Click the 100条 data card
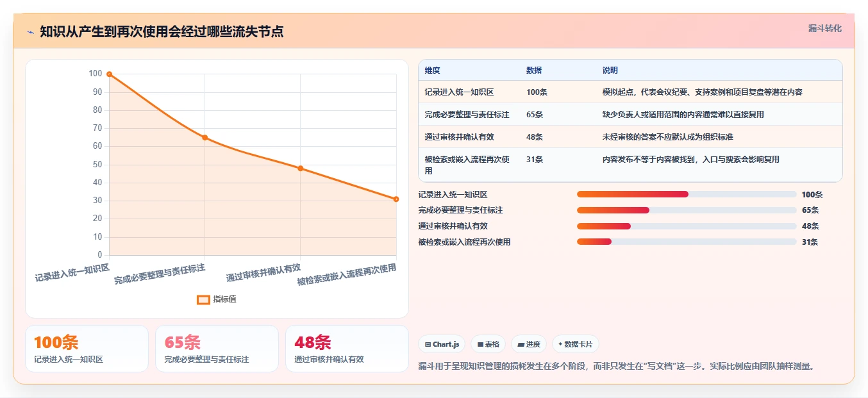Screen dimensions: 868x398 click(87, 349)
